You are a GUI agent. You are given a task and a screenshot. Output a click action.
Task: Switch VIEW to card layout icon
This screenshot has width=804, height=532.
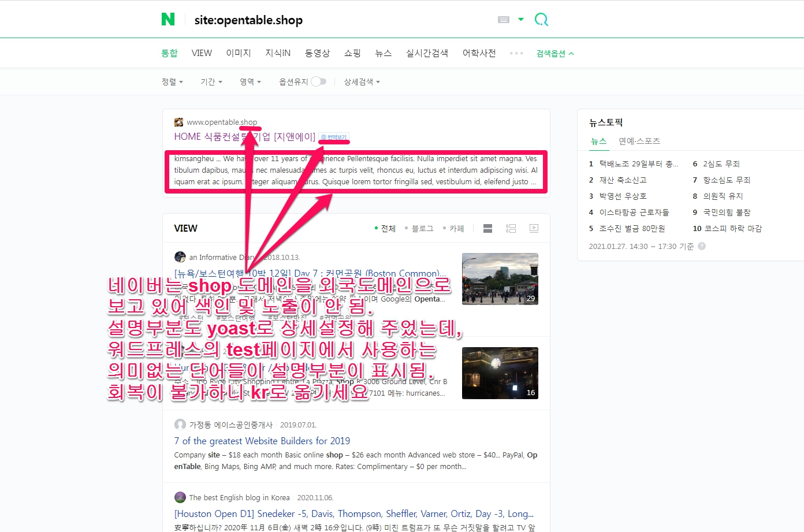[x=487, y=229]
